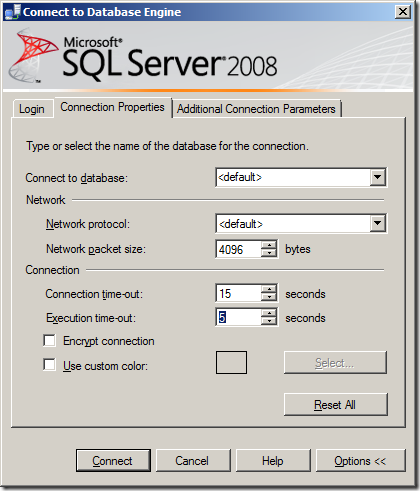Switch to the Login tab

[x=32, y=109]
